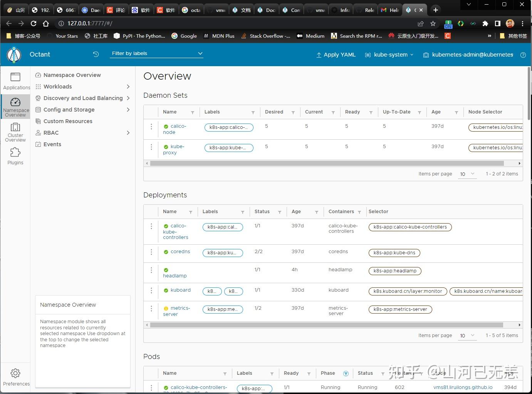
Task: Expand the Workloads sidebar section
Action: (58, 86)
